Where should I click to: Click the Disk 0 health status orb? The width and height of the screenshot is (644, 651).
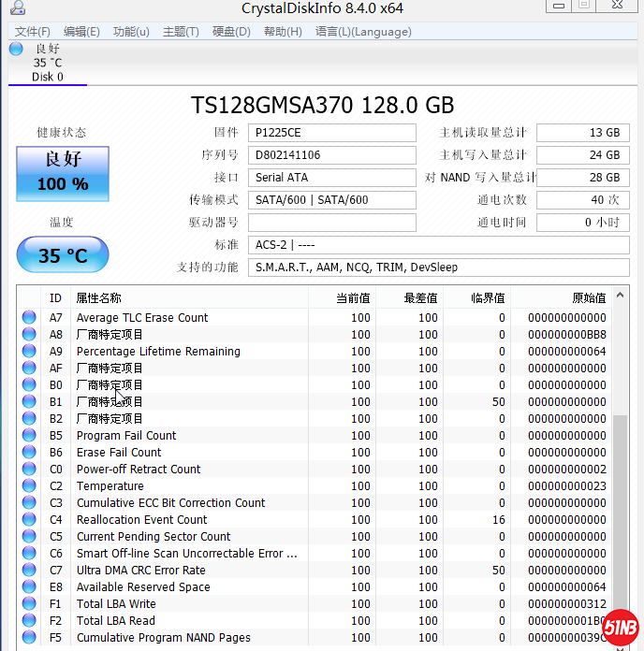(16, 49)
